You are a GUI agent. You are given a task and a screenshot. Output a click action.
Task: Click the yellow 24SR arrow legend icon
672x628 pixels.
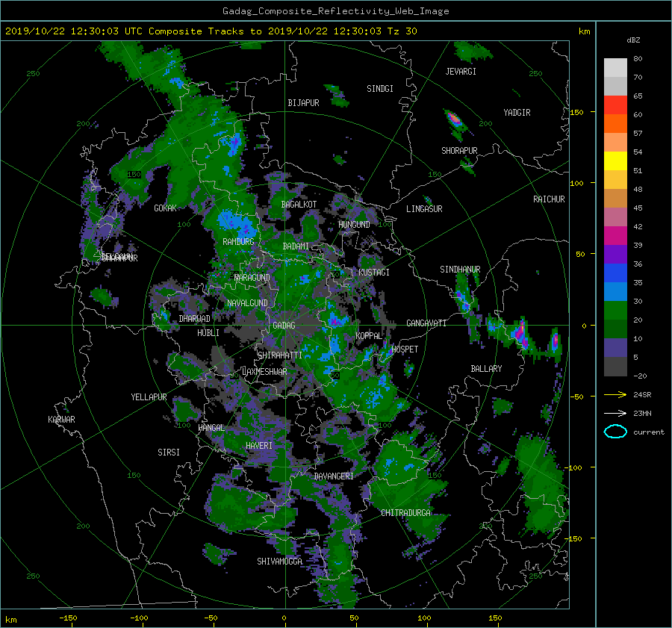[615, 394]
